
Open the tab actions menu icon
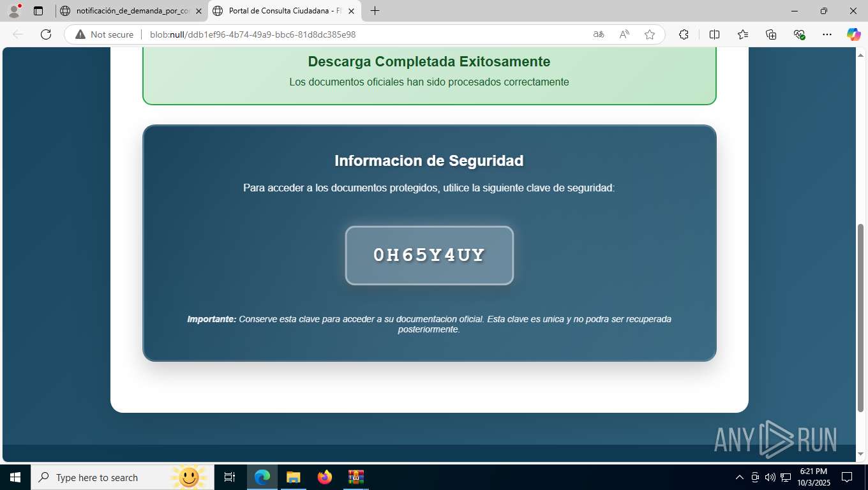click(x=38, y=11)
